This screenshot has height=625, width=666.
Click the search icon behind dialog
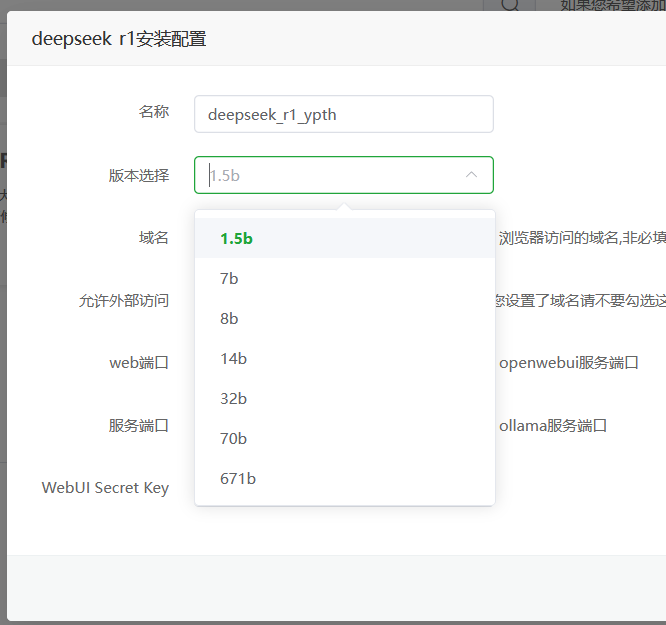click(x=510, y=5)
